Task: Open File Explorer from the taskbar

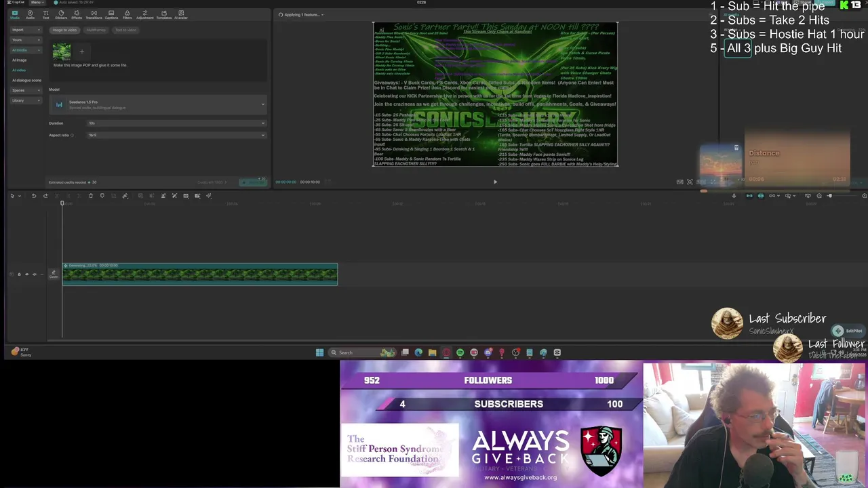Action: tap(432, 352)
